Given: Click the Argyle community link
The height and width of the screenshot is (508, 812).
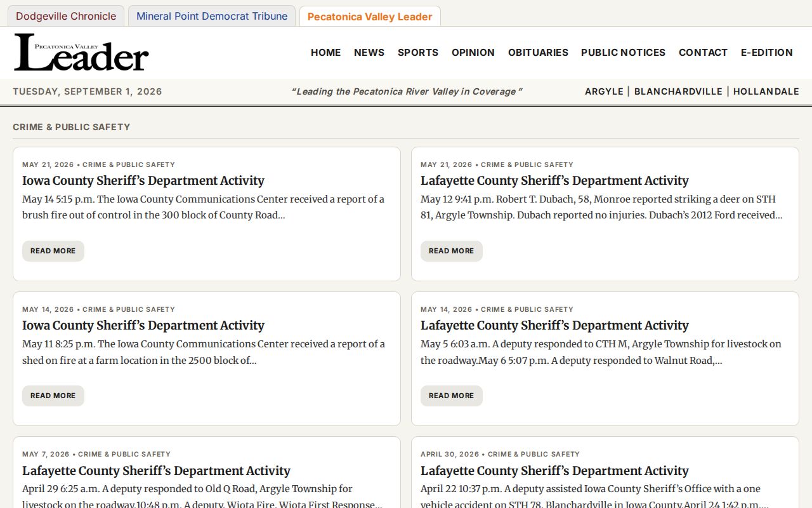Looking at the screenshot, I should pyautogui.click(x=604, y=91).
